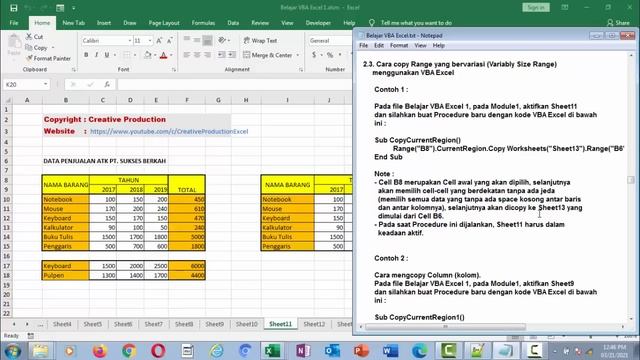Apply accounting dollar number format
This screenshot has height=360, width=640.
point(314,55)
